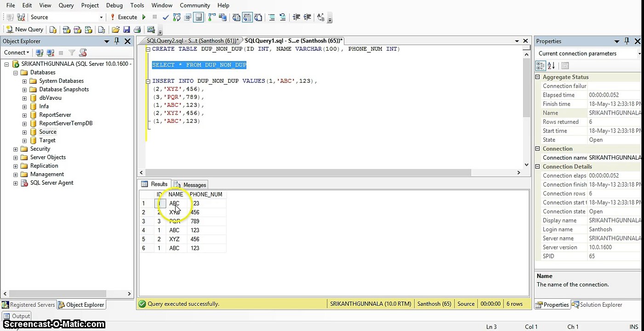Open the Query Options icon
Image resolution: width=644 pixels, height=331 pixels.
coord(188,17)
